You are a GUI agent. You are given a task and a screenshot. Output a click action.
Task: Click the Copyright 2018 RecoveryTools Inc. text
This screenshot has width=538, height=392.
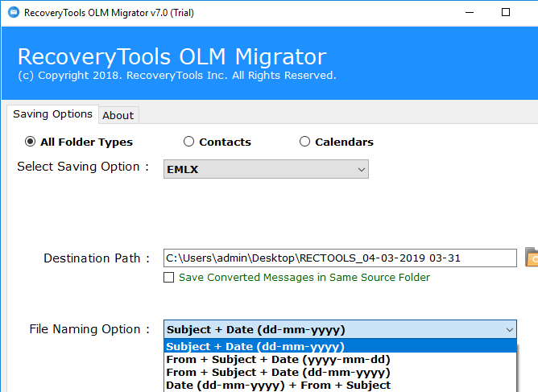point(177,76)
